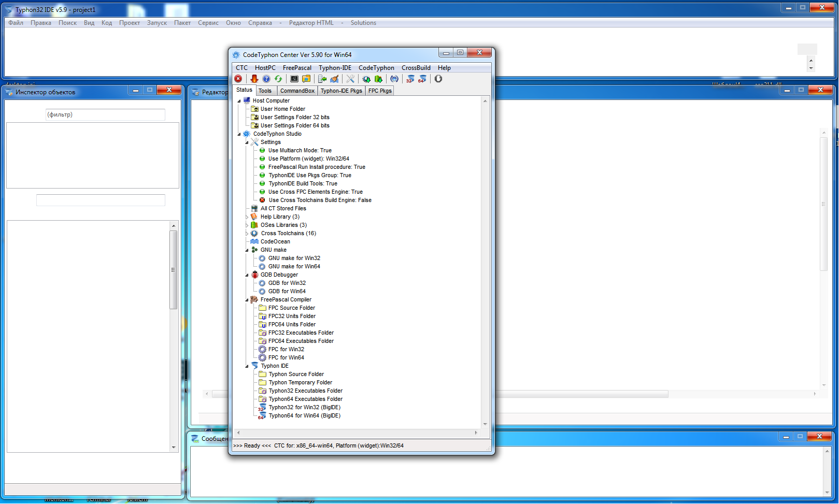Select 'Use Platform (widget): Win32/64' row
The height and width of the screenshot is (504, 839).
[x=308, y=159]
